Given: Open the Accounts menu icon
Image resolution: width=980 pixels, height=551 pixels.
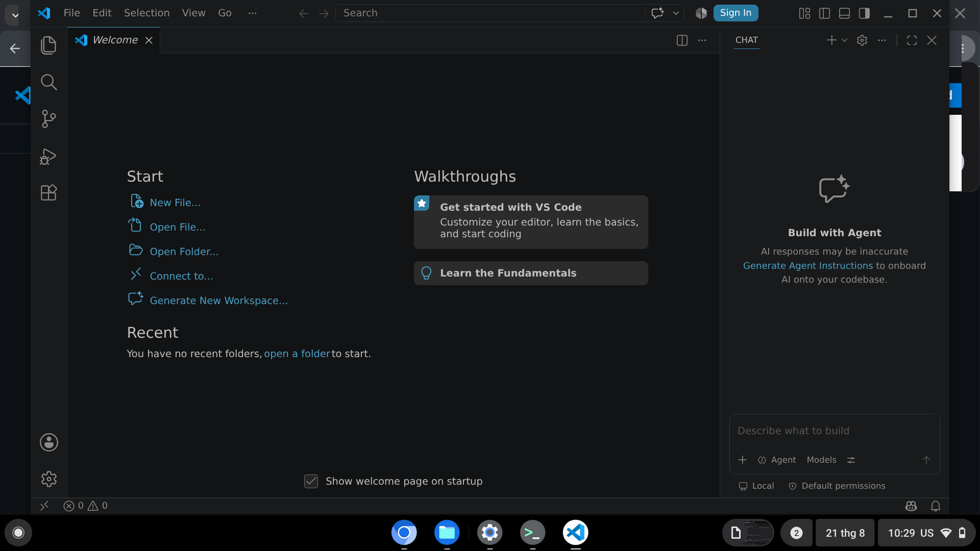Looking at the screenshot, I should click(x=49, y=442).
